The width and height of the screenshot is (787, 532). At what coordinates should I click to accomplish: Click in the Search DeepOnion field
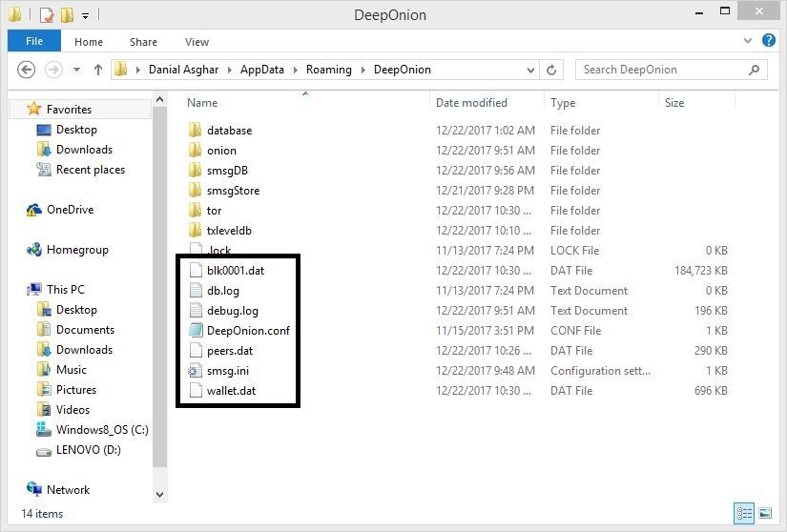pos(671,70)
